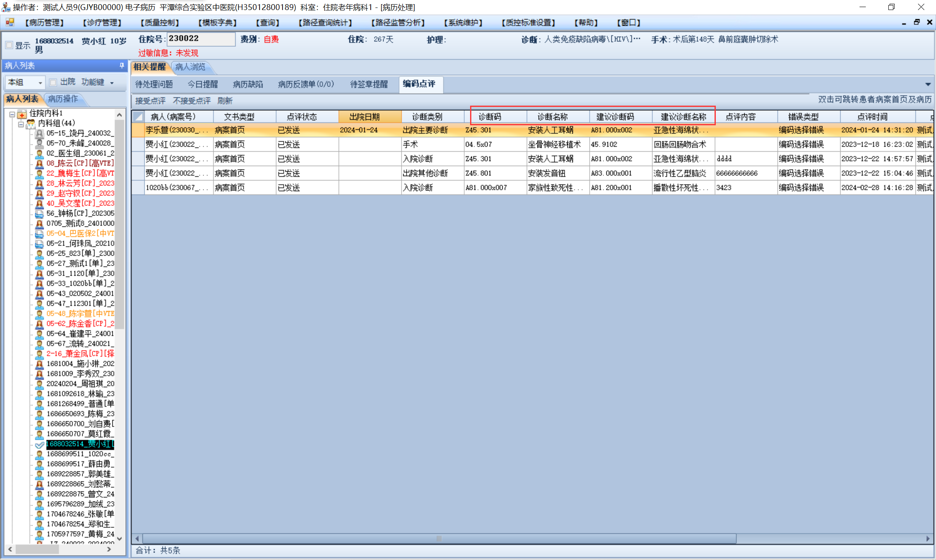Click the 内科组 doctors group icon
936x560 pixels.
point(31,124)
